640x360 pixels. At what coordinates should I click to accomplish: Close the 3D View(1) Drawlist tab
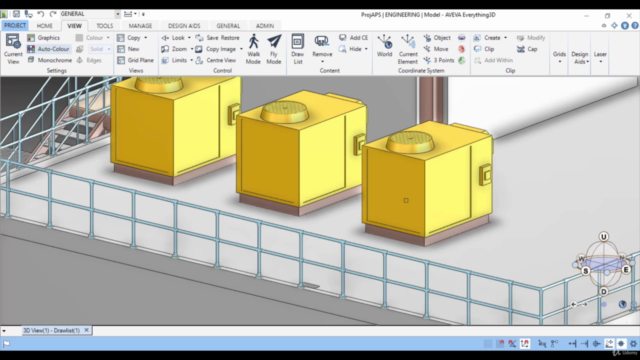pos(87,330)
